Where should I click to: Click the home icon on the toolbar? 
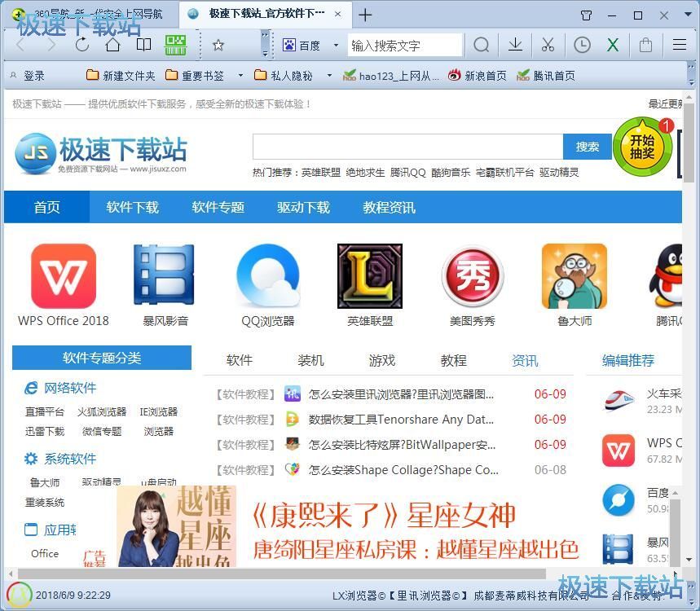pos(112,46)
